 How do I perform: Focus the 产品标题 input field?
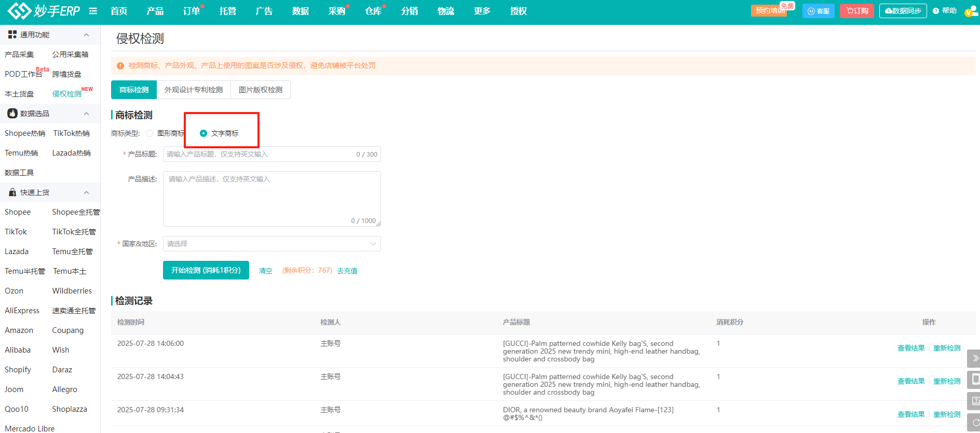point(272,154)
